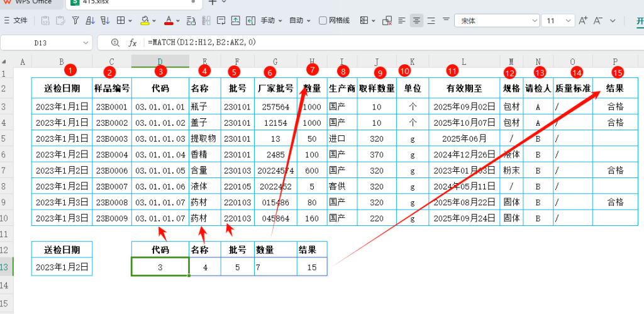644x314 pixels.
Task: Click selected cell D13 showing 3
Action: pos(160,267)
